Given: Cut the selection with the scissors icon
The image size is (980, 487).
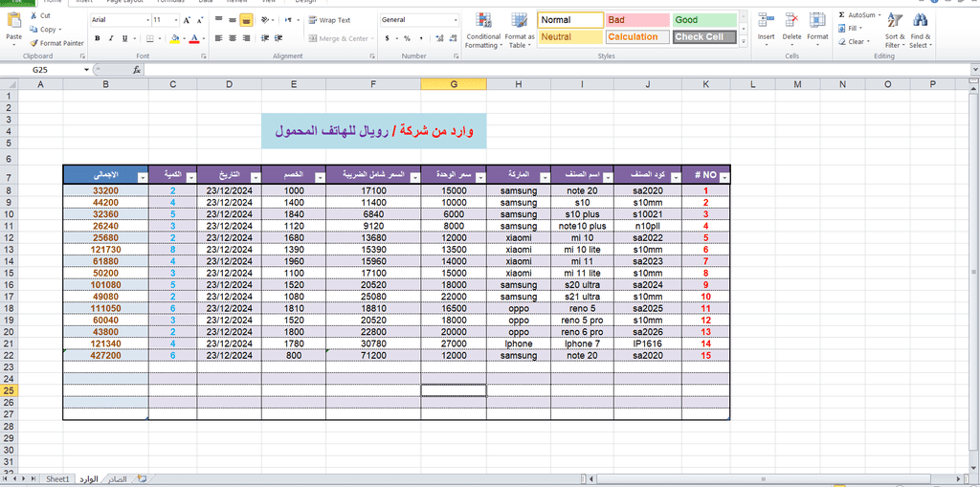Looking at the screenshot, I should 33,15.
